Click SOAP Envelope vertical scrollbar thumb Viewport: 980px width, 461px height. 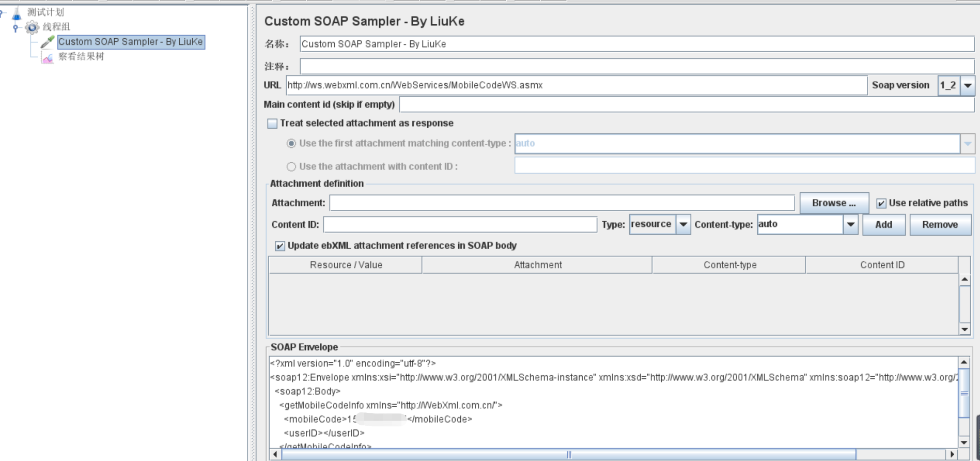(964, 393)
